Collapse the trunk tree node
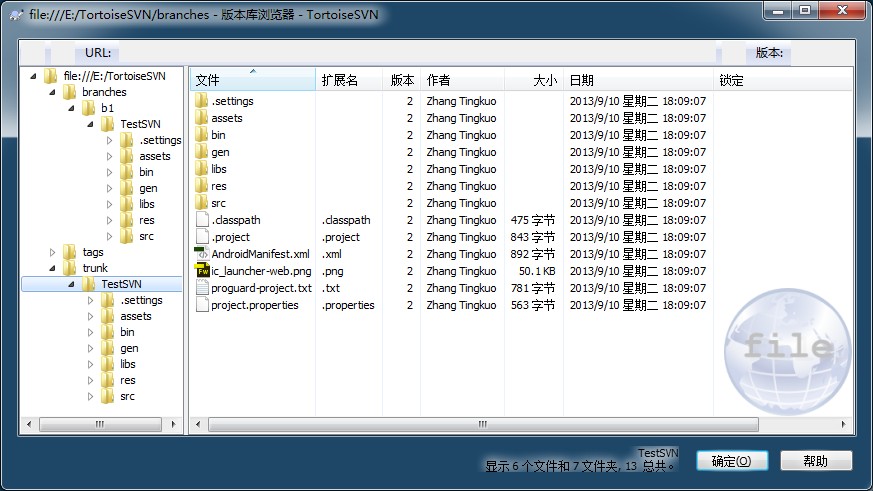 [x=52, y=268]
